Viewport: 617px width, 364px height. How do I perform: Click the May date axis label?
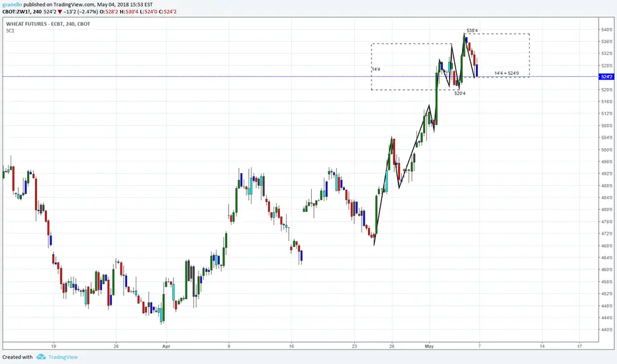coord(429,346)
